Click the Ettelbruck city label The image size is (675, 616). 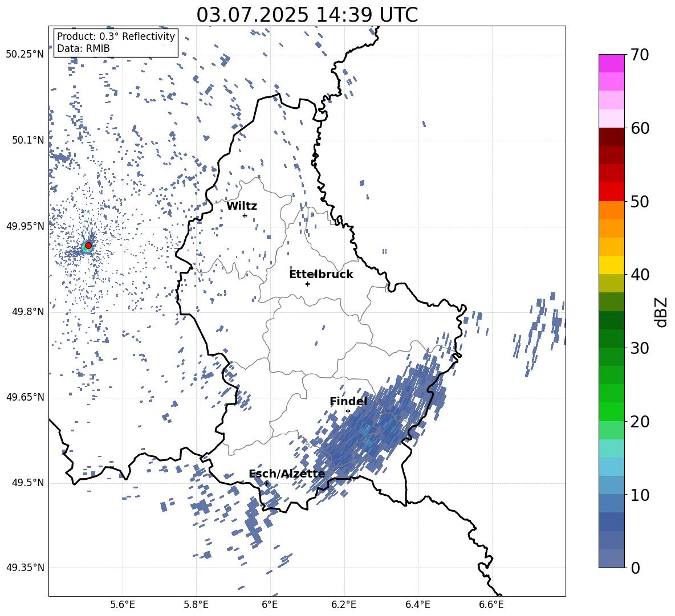[321, 275]
